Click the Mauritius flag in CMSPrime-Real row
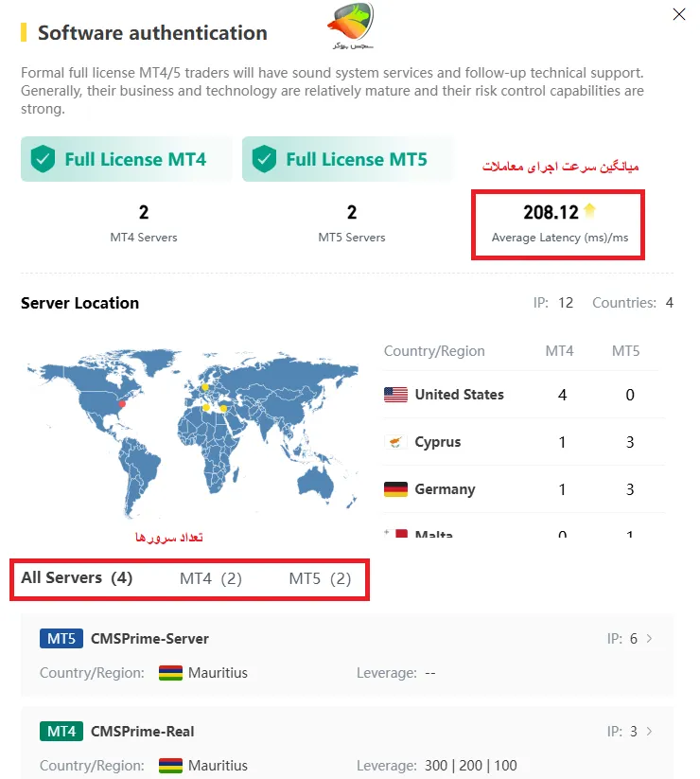Image resolution: width=700 pixels, height=779 pixels. 170,766
